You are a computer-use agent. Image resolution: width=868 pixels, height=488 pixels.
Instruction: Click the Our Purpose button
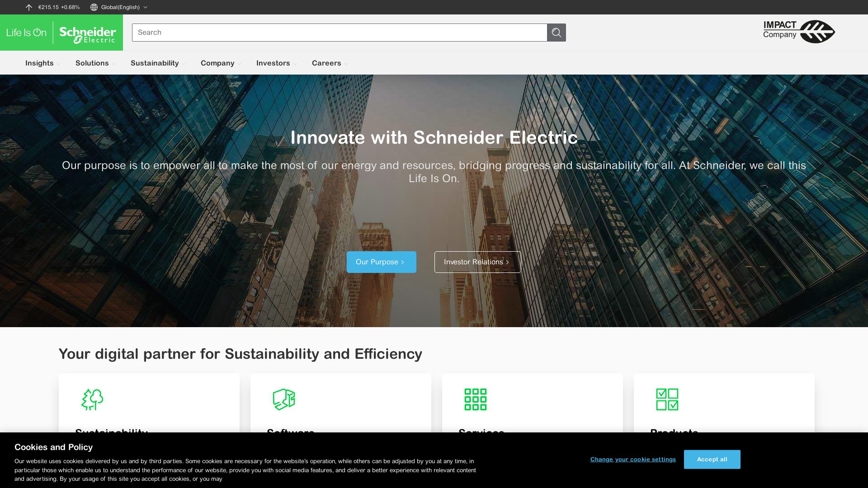[381, 262]
